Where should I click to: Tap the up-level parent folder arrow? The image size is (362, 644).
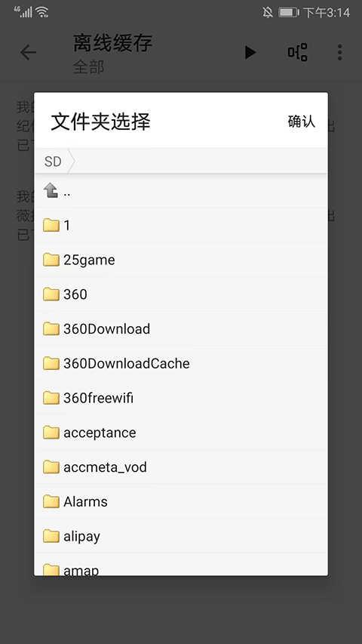pyautogui.click(x=51, y=190)
